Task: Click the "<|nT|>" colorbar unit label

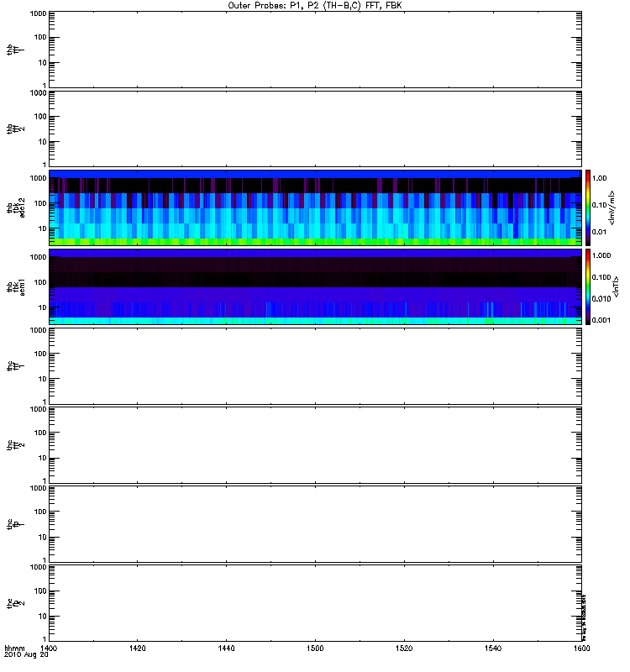Action: click(x=616, y=286)
